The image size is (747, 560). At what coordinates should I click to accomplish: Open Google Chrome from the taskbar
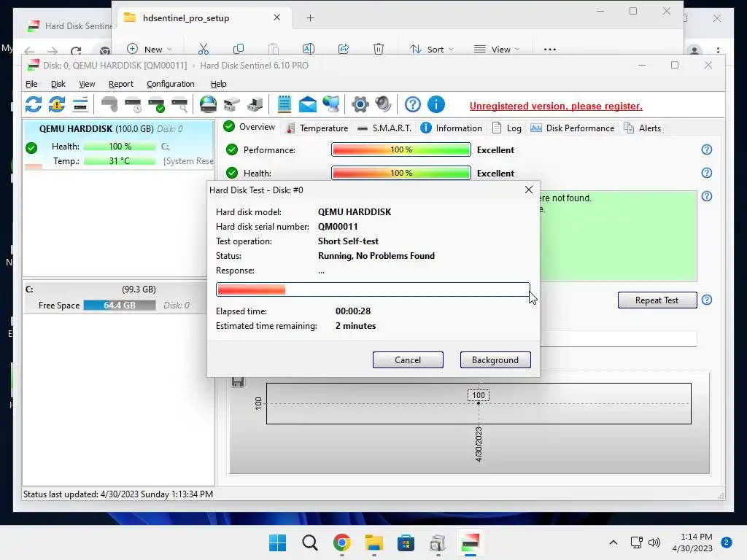coord(341,542)
